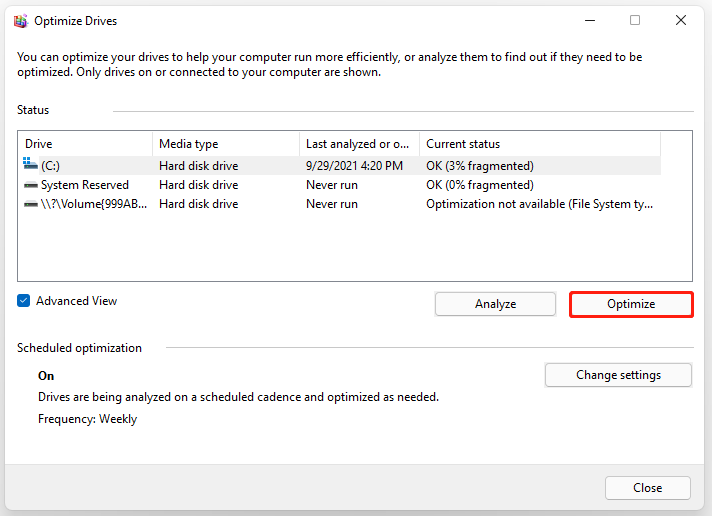Viewport: 712px width, 516px height.
Task: Select the \\?\Volume{999AB... drive icon
Action: coord(31,204)
